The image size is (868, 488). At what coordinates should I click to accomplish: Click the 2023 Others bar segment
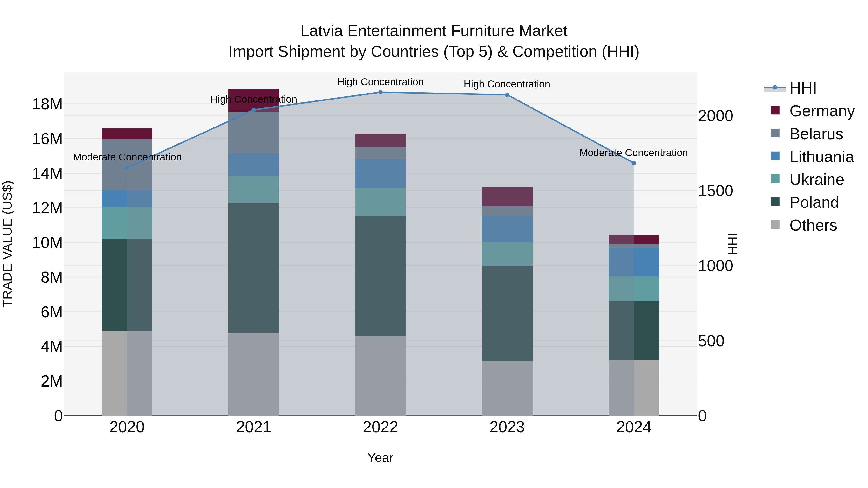(507, 389)
